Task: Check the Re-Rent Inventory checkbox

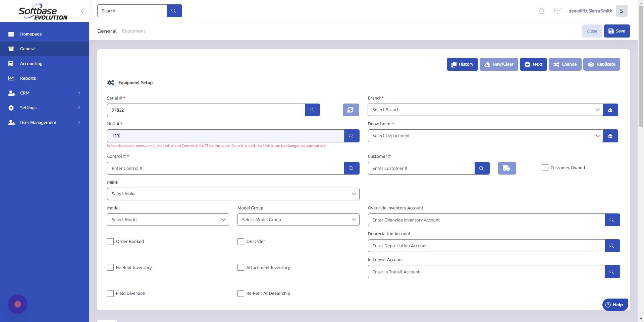Action: [110, 267]
